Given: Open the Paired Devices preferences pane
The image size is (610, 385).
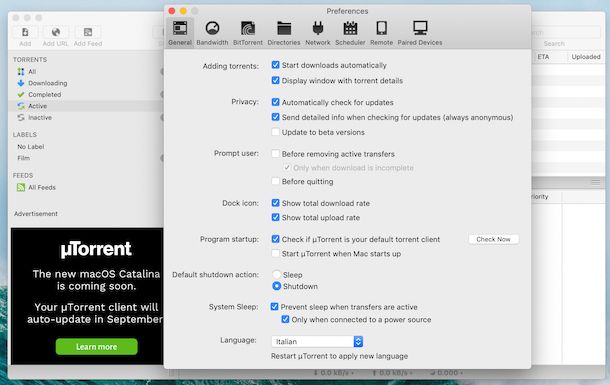Looking at the screenshot, I should coord(420,33).
